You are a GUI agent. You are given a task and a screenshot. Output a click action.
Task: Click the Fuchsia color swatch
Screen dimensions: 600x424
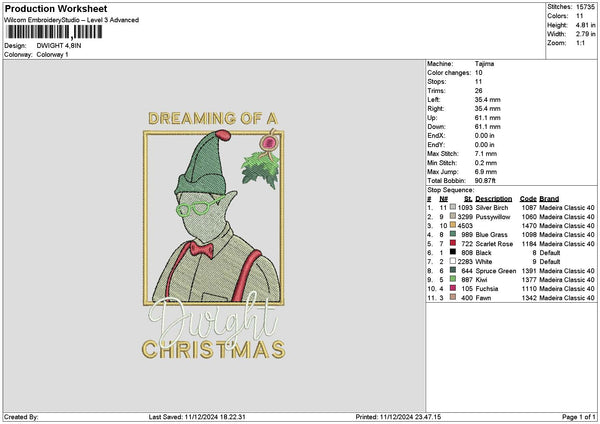point(453,289)
